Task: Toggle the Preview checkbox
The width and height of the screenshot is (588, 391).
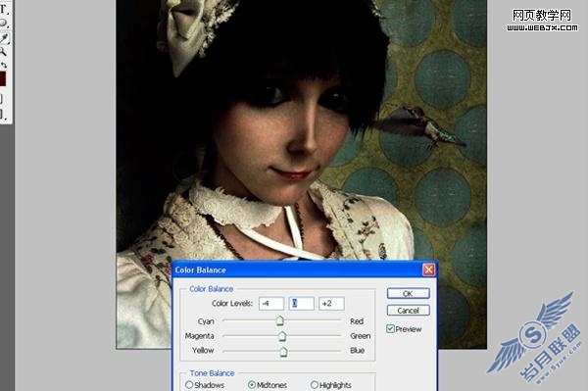Action: (x=390, y=328)
